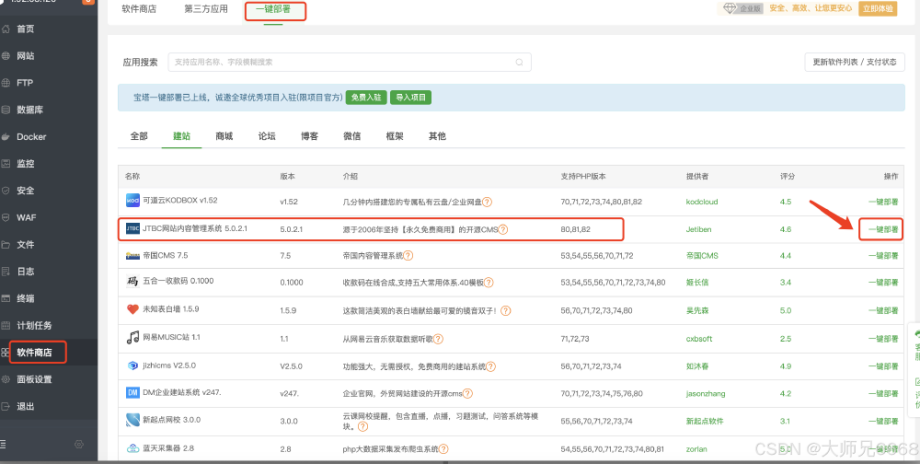This screenshot has width=920, height=464.
Task: Open 文件 folder icon in sidebar
Action: 5,245
